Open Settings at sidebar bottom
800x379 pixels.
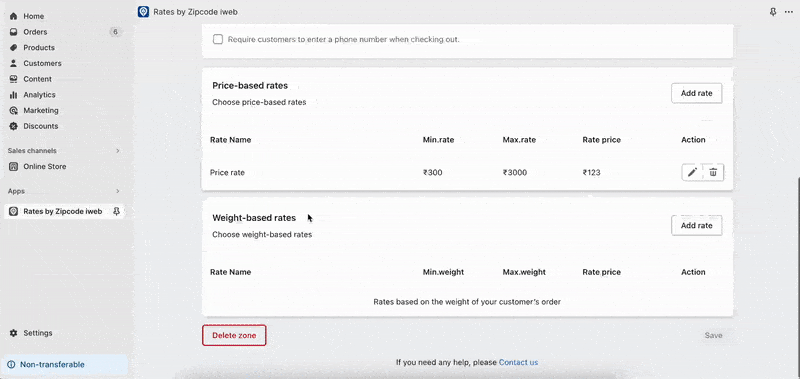38,333
